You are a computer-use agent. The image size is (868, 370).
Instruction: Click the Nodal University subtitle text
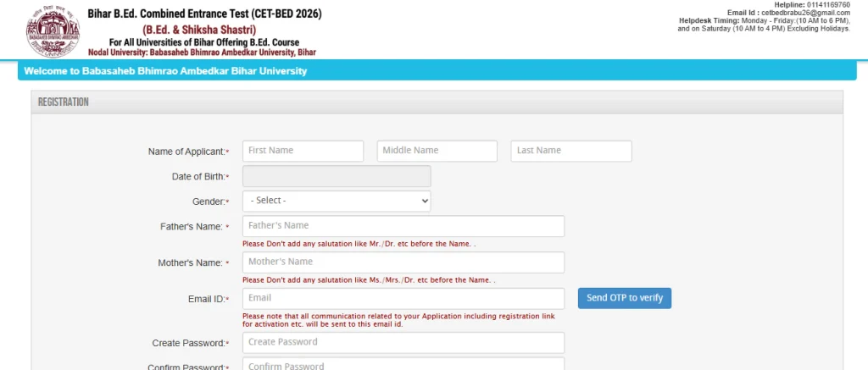pos(202,52)
